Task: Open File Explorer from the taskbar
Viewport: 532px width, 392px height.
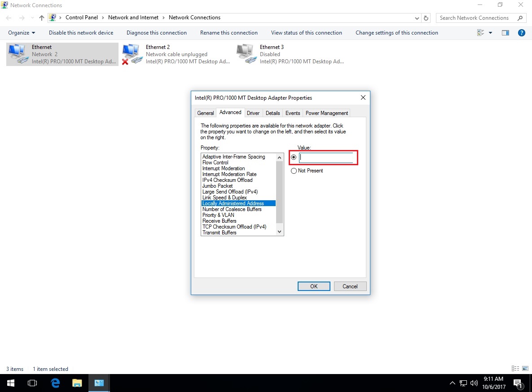Action: pos(77,383)
